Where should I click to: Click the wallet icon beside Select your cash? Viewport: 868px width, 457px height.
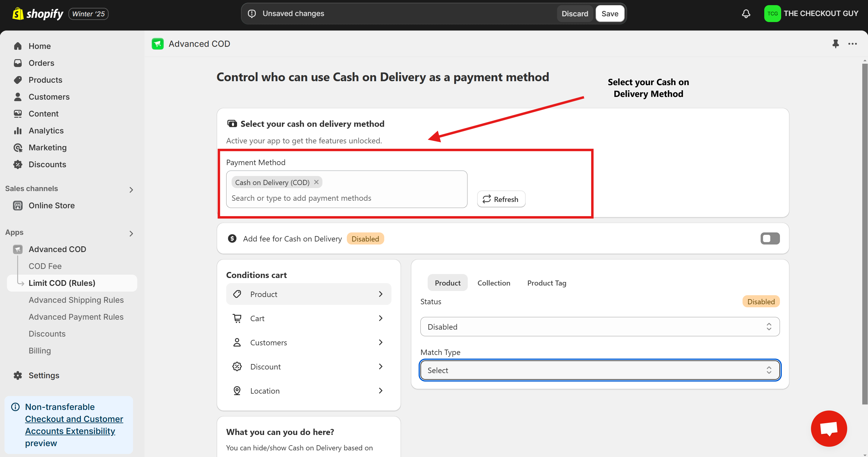click(x=232, y=123)
